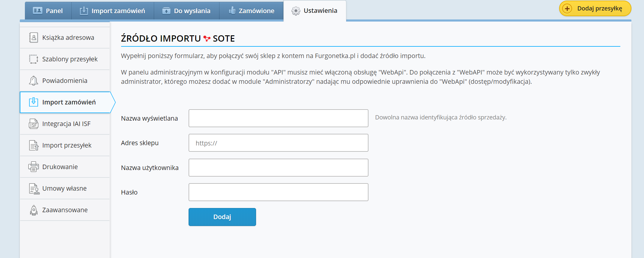The height and width of the screenshot is (258, 644).
Task: Click the Zamówione thumbs-up icon
Action: click(x=232, y=11)
